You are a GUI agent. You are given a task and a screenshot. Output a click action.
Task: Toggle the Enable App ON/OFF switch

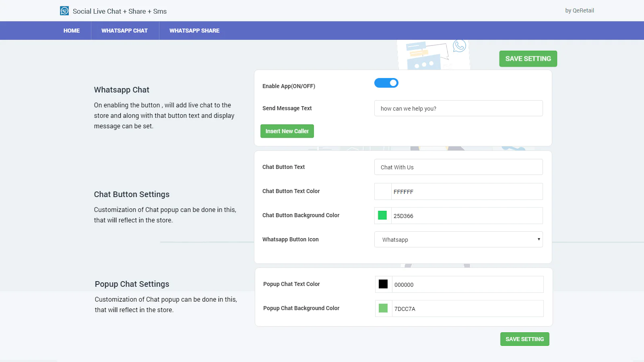click(x=386, y=83)
